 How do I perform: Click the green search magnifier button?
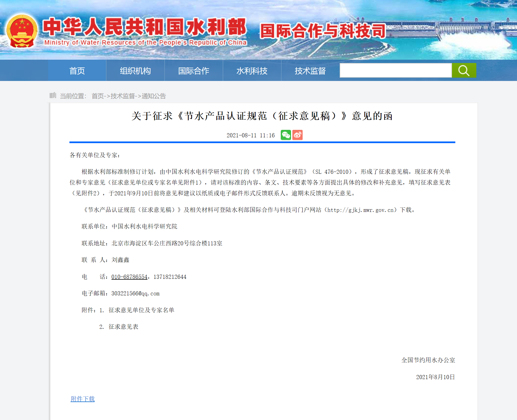point(464,70)
